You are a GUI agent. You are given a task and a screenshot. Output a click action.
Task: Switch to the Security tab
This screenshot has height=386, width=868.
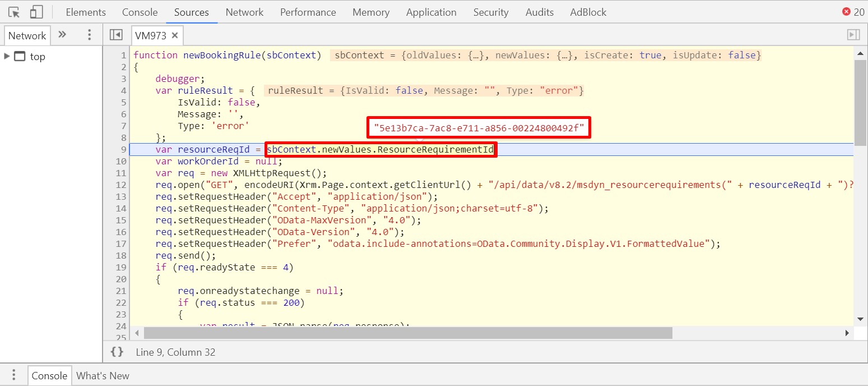pos(491,12)
